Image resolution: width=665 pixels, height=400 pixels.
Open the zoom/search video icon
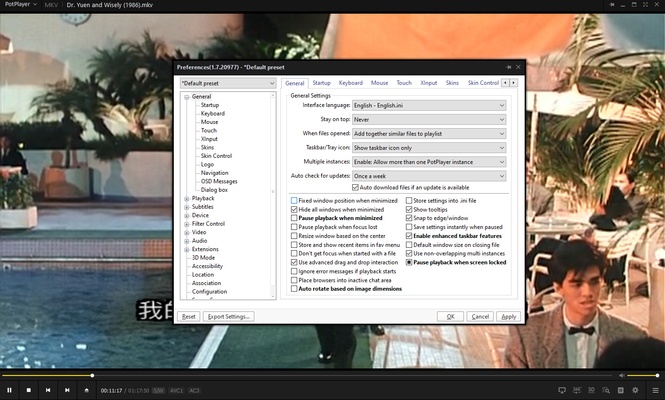[x=606, y=390]
